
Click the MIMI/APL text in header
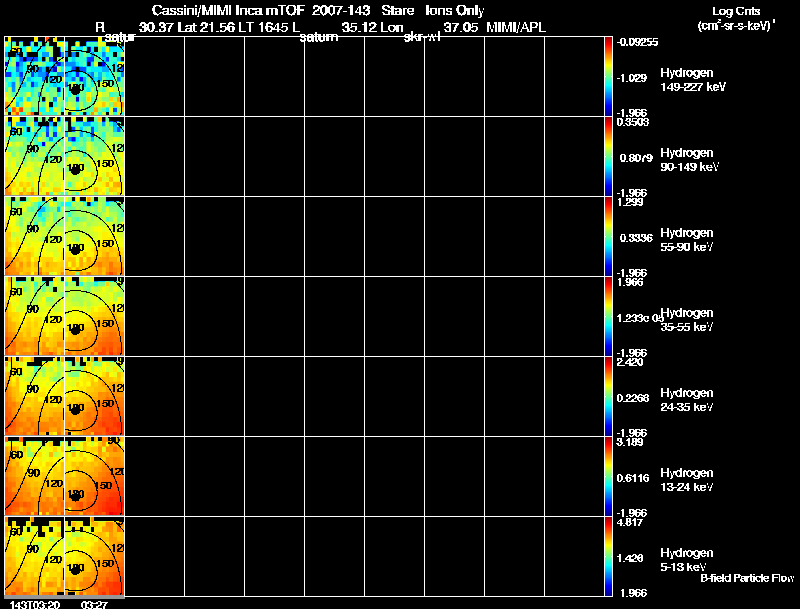(x=516, y=27)
